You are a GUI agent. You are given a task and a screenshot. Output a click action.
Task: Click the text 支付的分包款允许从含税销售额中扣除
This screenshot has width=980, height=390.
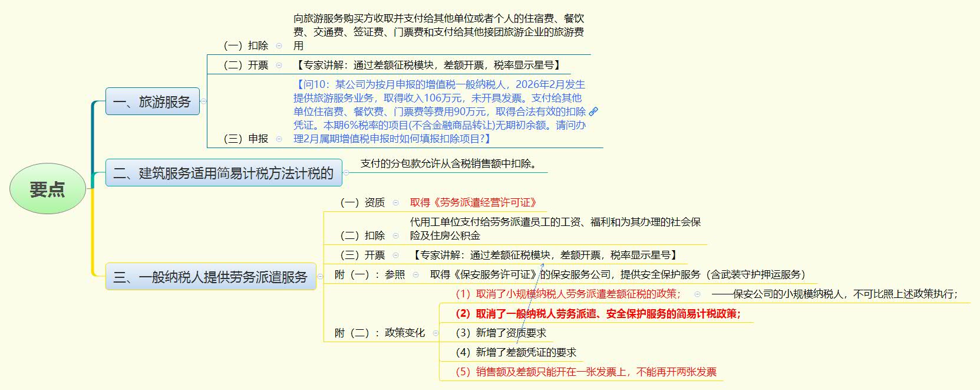click(451, 163)
